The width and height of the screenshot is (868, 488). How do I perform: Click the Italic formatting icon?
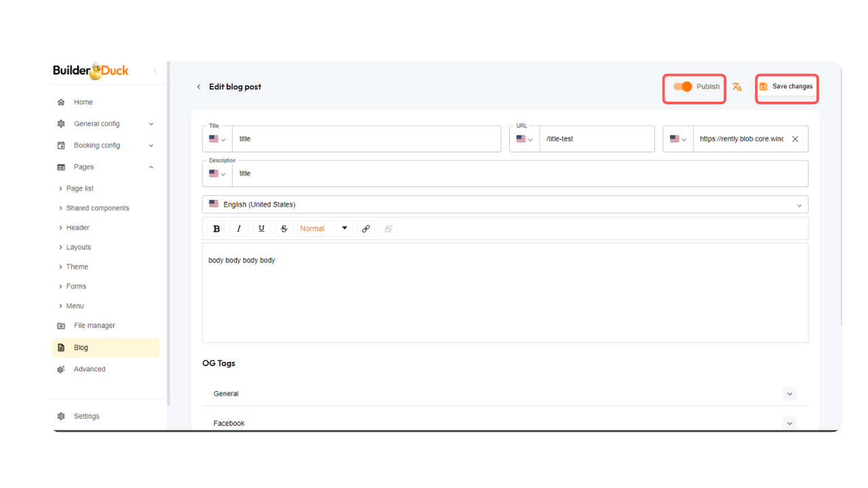[x=239, y=228]
